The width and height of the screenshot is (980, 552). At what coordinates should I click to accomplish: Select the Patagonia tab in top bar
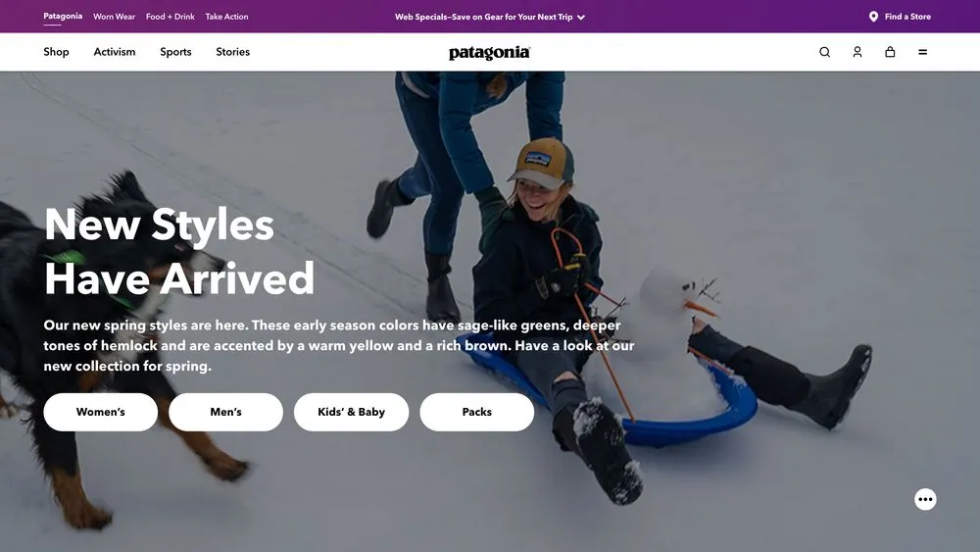pyautogui.click(x=63, y=17)
